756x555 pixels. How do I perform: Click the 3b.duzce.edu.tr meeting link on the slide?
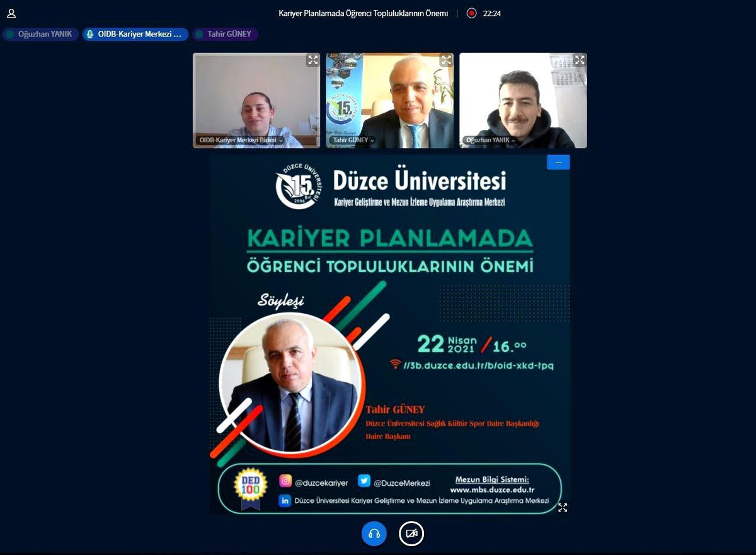479,365
